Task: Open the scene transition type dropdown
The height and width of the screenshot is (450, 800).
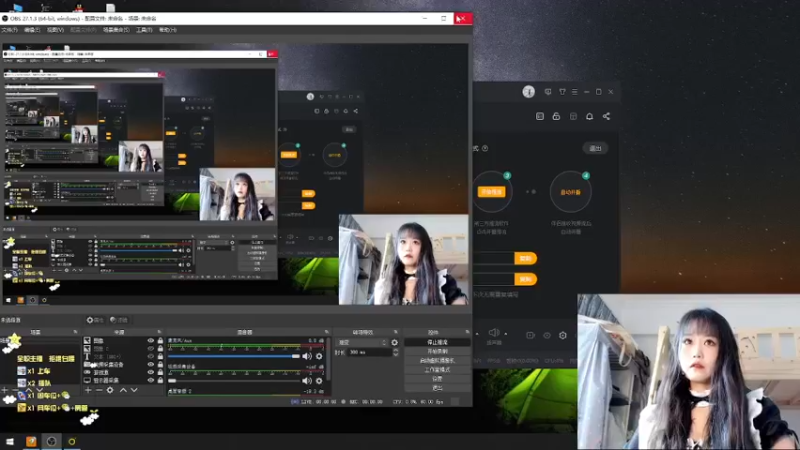Action: (x=362, y=342)
